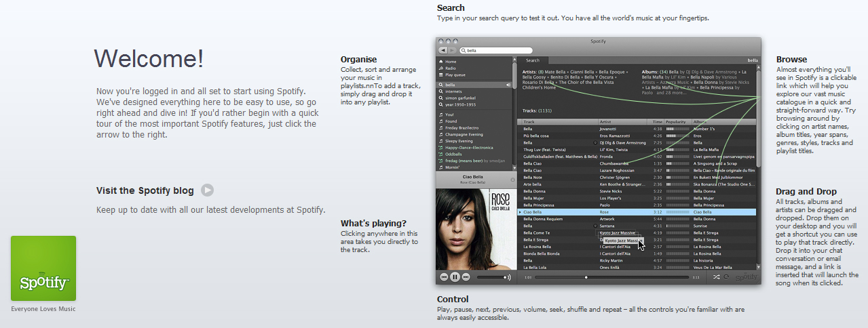Click the search field containing bella
The height and width of the screenshot is (328, 868).
click(x=495, y=51)
